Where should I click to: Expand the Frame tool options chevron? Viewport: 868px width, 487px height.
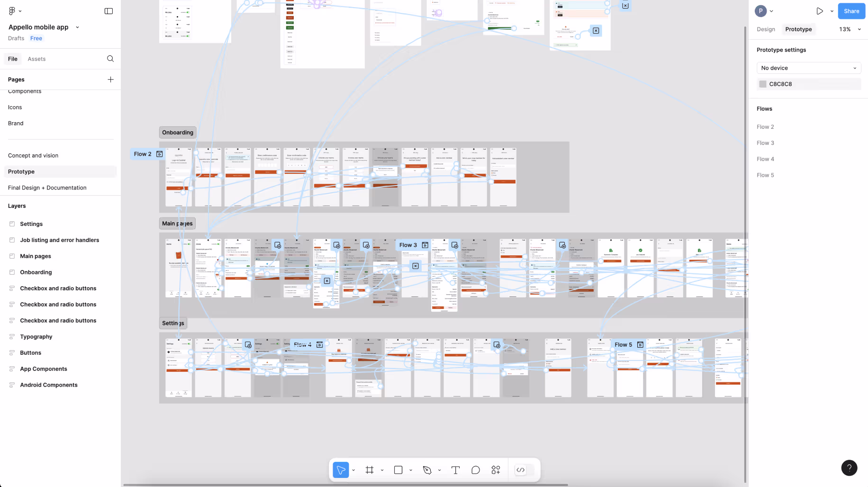(x=382, y=470)
